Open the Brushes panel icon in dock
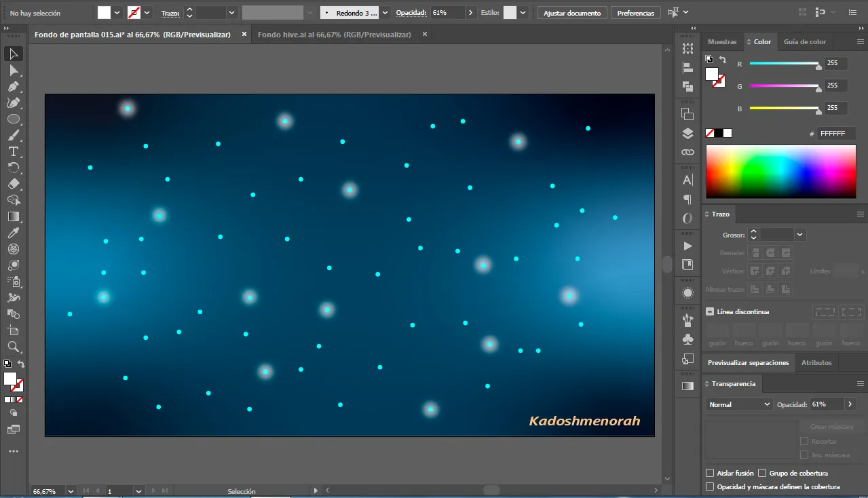The width and height of the screenshot is (868, 498). coord(687,320)
